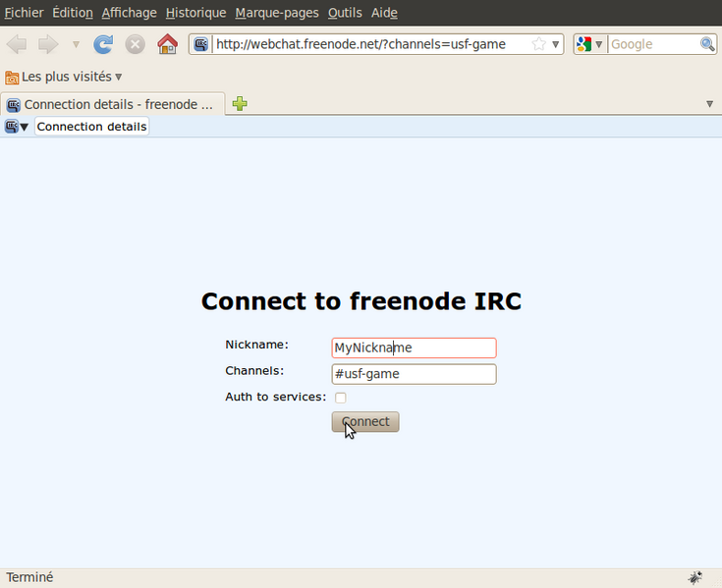Click the Channels input field

414,374
